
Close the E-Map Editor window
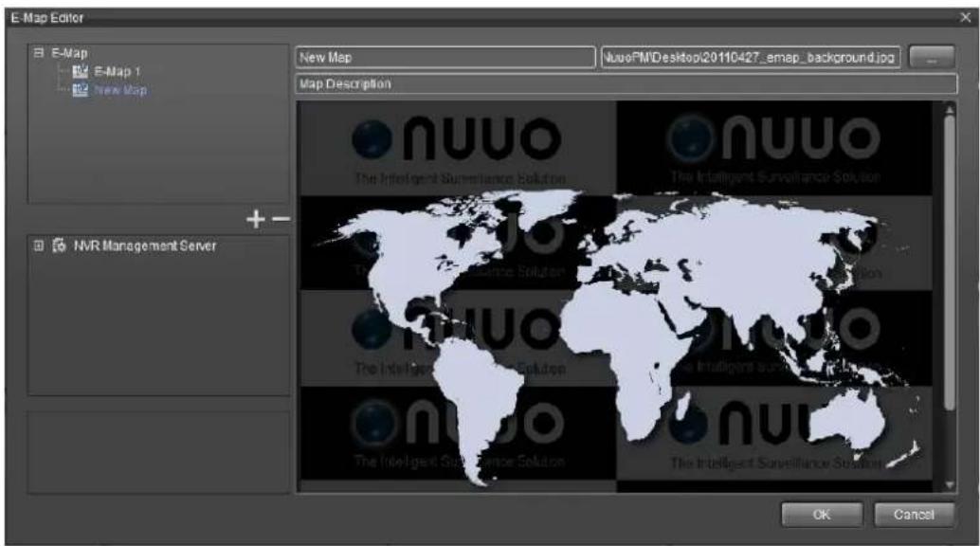pos(965,18)
